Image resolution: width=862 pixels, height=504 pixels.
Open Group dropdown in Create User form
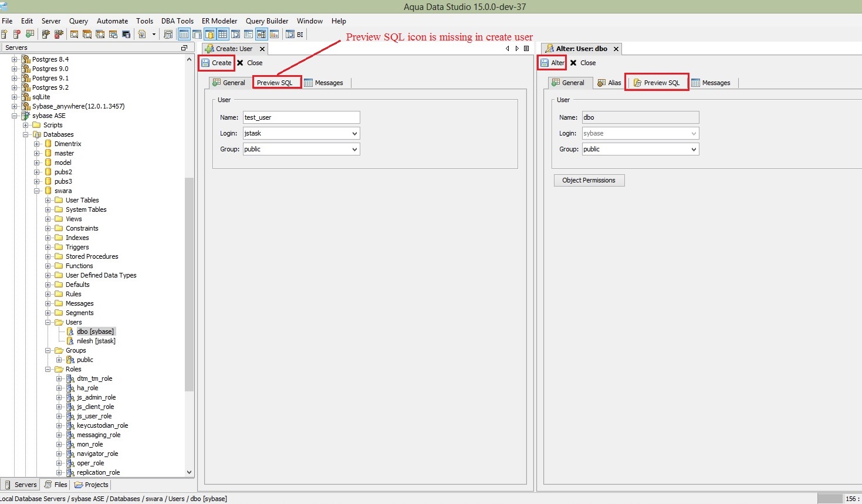(x=354, y=149)
